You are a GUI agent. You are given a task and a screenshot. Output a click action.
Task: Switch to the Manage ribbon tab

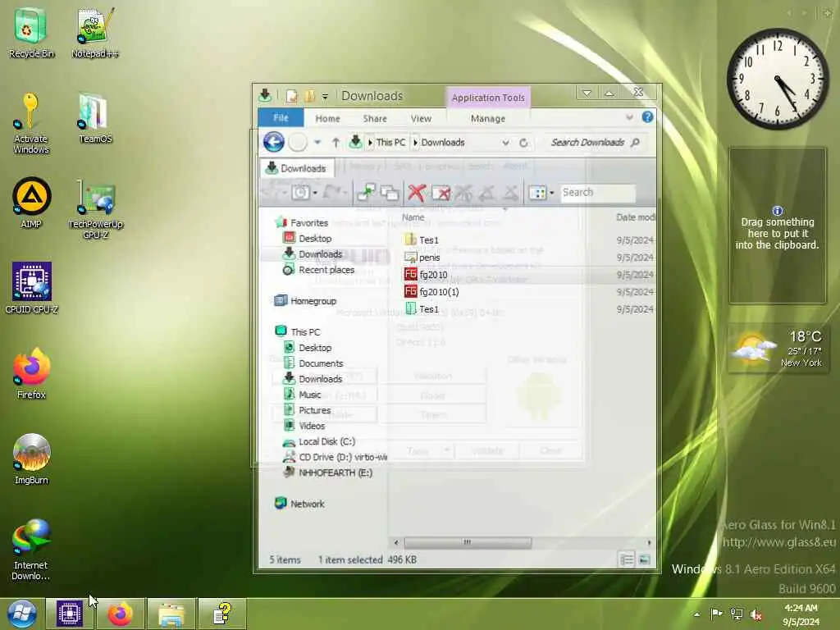click(x=487, y=118)
